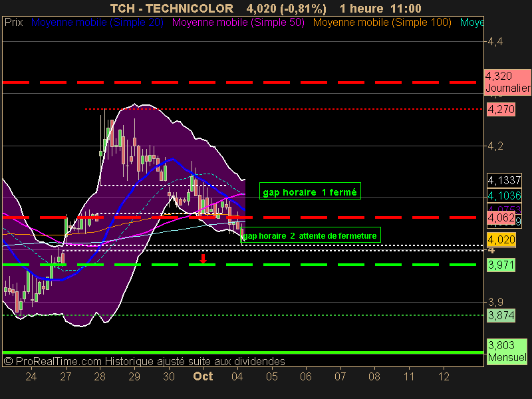Click the 3,803 Mensuel price label

tap(507, 352)
